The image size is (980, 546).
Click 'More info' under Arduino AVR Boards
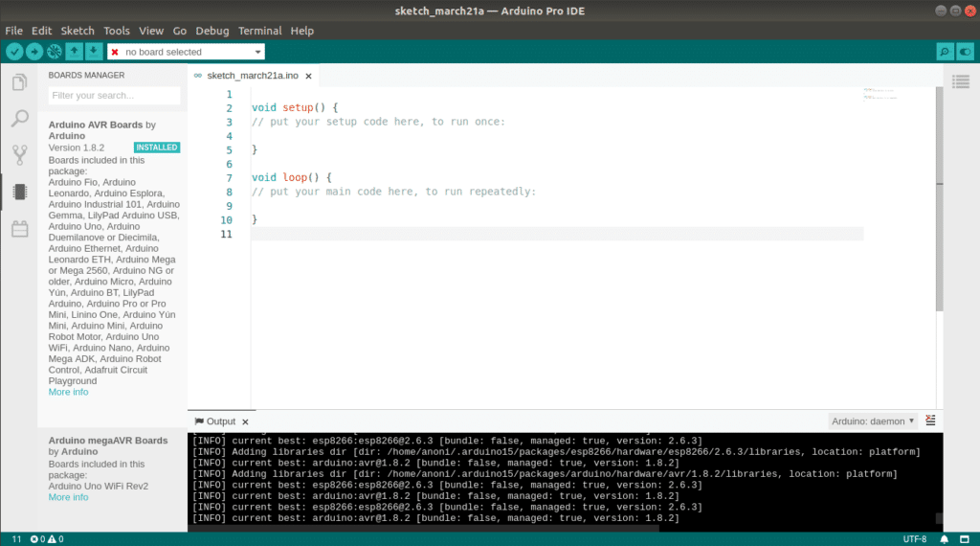tap(68, 392)
